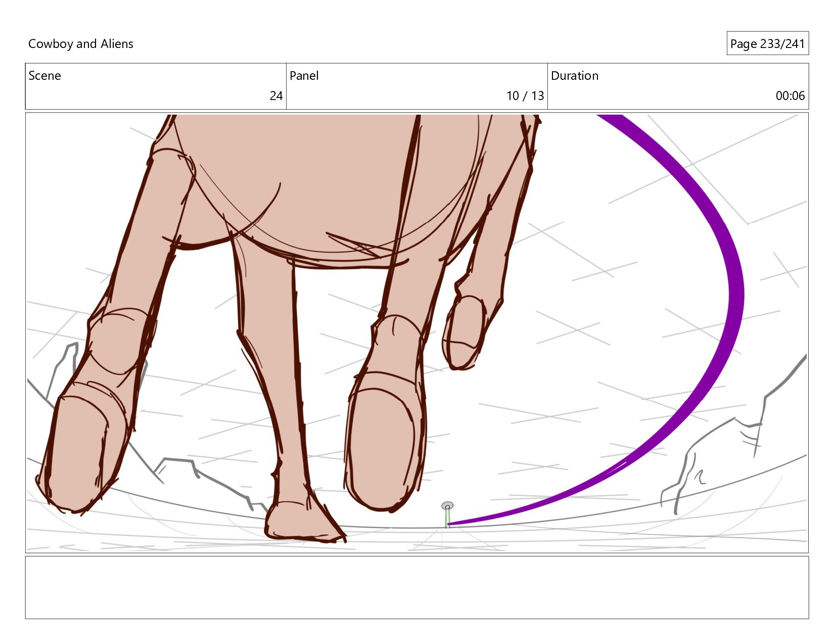Click the scene number '24'
This screenshot has height=644, width=834.
(276, 96)
